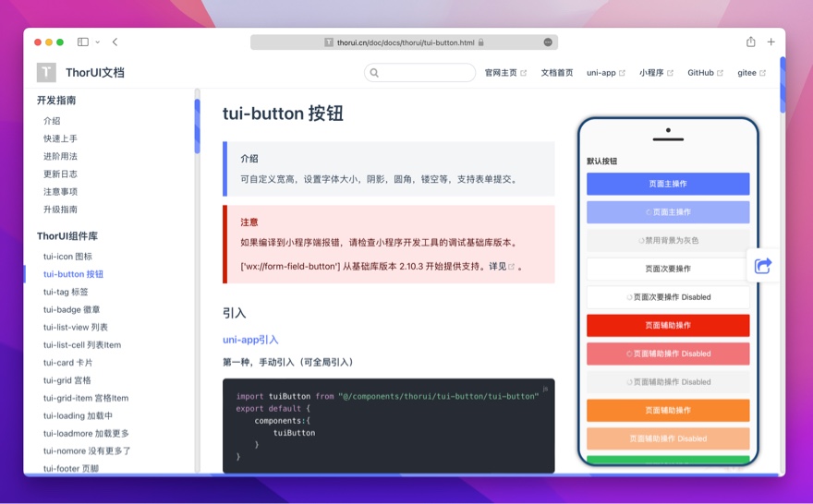Open tui-nomore 没有更多了 doc page
The image size is (813, 504).
(87, 451)
